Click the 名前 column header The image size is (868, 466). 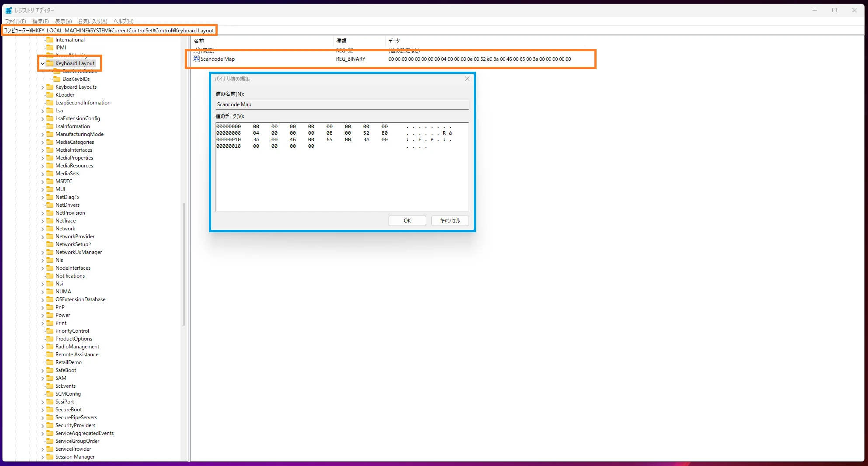click(262, 41)
